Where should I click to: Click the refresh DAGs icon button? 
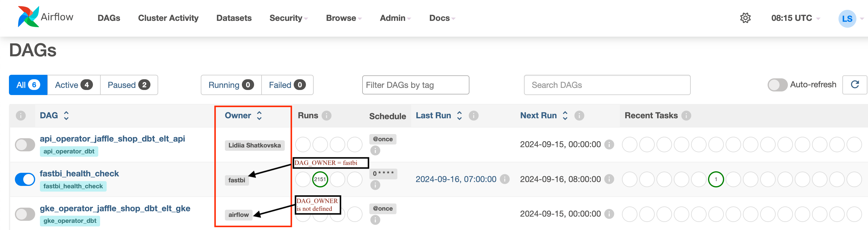coord(855,85)
